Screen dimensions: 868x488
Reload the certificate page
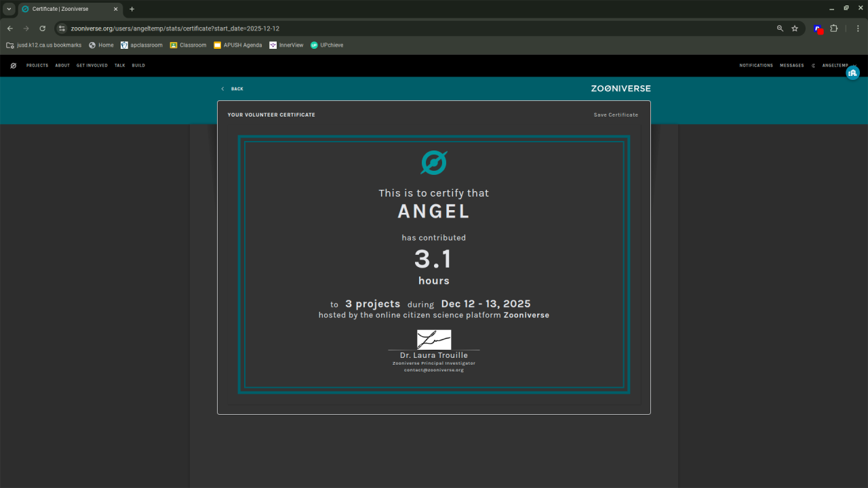(x=42, y=28)
